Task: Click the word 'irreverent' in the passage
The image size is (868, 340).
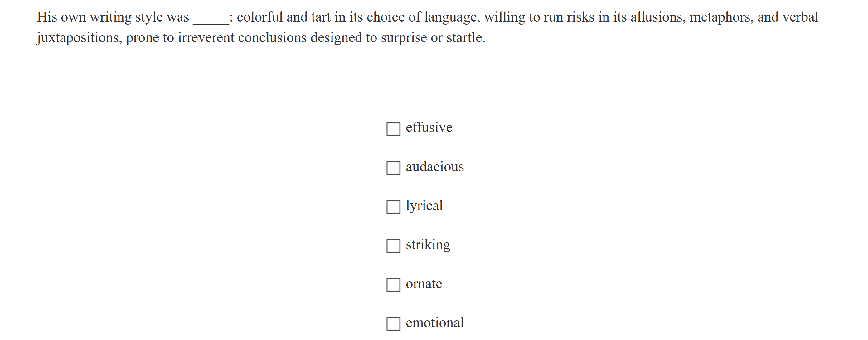Action: (x=206, y=37)
